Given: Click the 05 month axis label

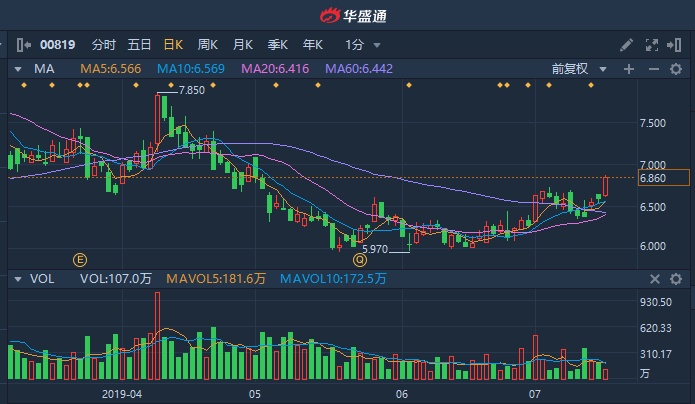Looking at the screenshot, I should click(254, 394).
